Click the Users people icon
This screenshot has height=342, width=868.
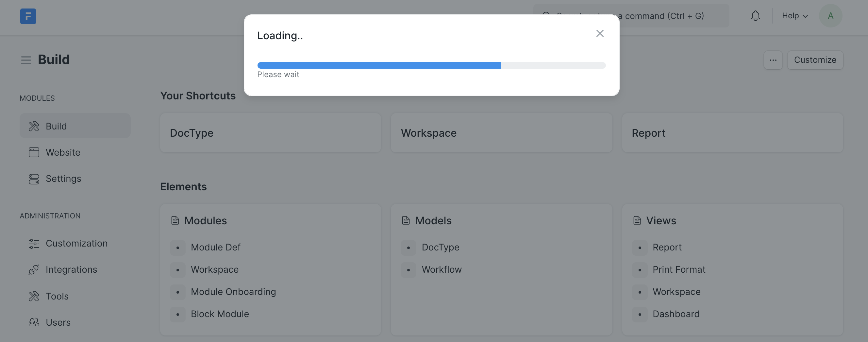pyautogui.click(x=34, y=322)
